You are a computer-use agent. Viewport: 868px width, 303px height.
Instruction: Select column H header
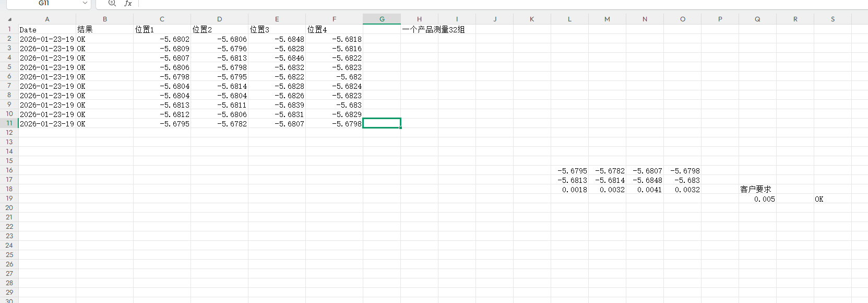coord(419,19)
